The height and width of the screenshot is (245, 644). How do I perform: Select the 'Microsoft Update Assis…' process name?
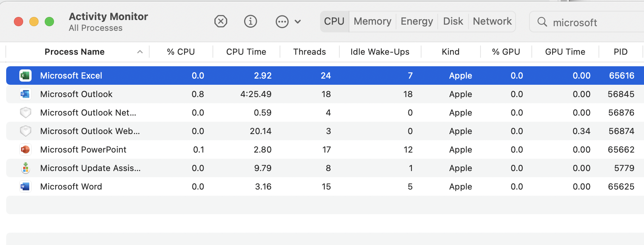point(91,168)
